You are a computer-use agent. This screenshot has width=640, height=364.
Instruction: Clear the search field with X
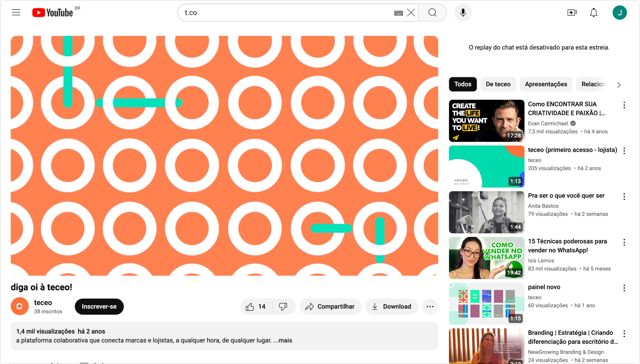(x=411, y=13)
